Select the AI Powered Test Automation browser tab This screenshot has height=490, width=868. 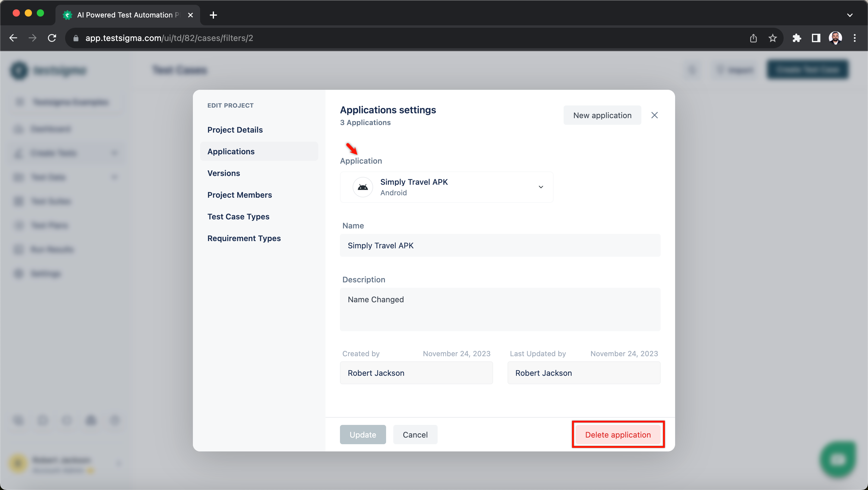(128, 15)
